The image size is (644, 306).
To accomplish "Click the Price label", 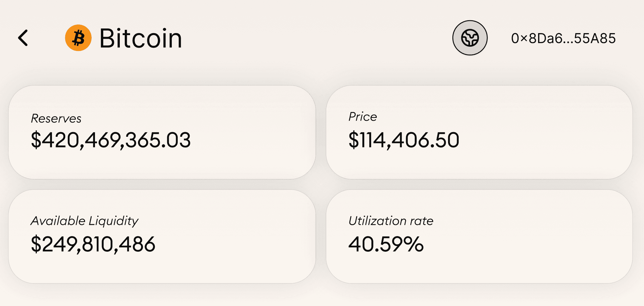I will coord(362,117).
